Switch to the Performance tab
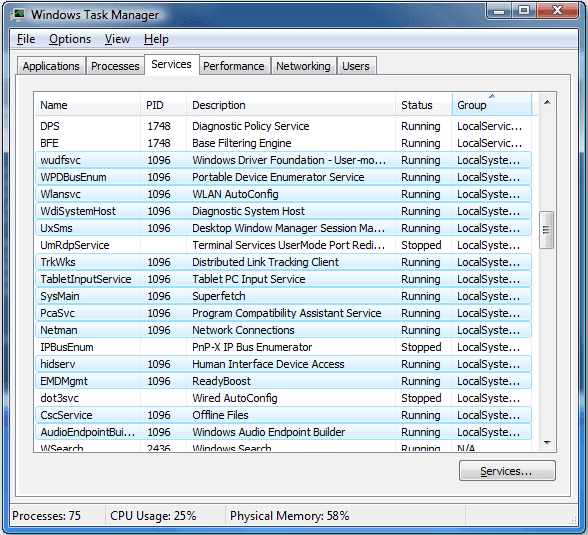 click(234, 66)
